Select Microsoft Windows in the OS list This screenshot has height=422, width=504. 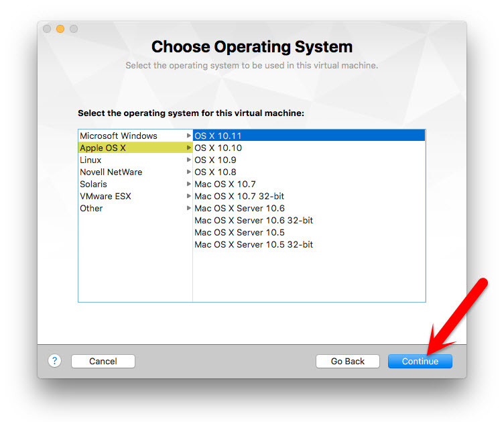point(135,136)
